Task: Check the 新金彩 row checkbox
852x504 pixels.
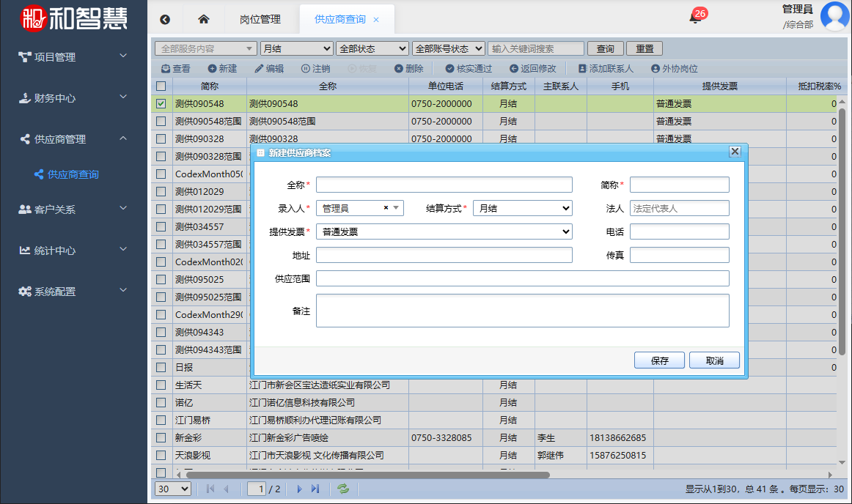Action: [x=161, y=437]
